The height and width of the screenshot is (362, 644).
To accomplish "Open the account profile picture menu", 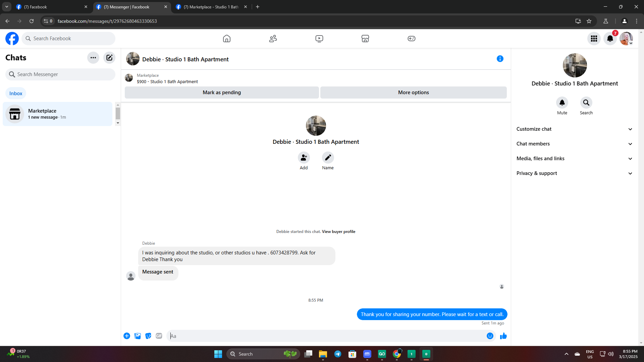I will (626, 39).
